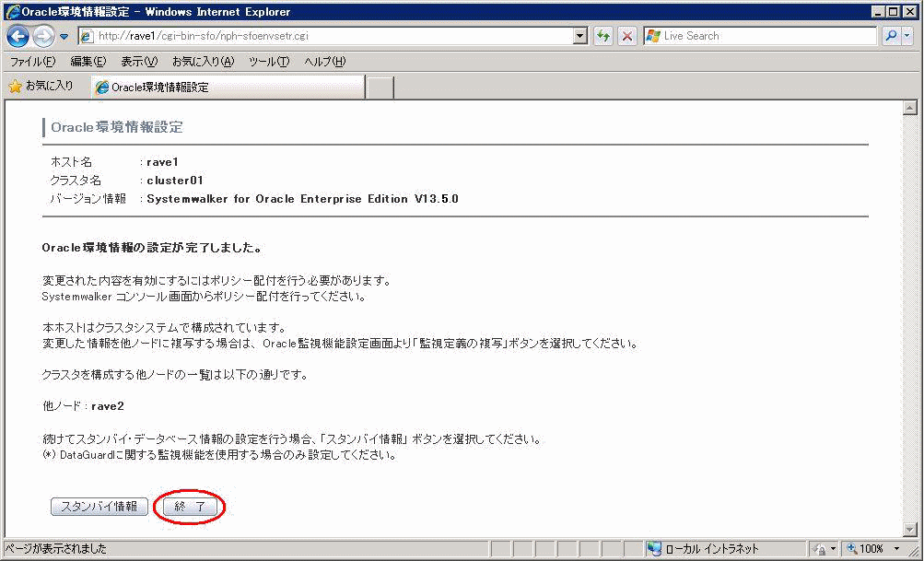Click the host name value rave1
The height and width of the screenshot is (561, 924).
163,162
